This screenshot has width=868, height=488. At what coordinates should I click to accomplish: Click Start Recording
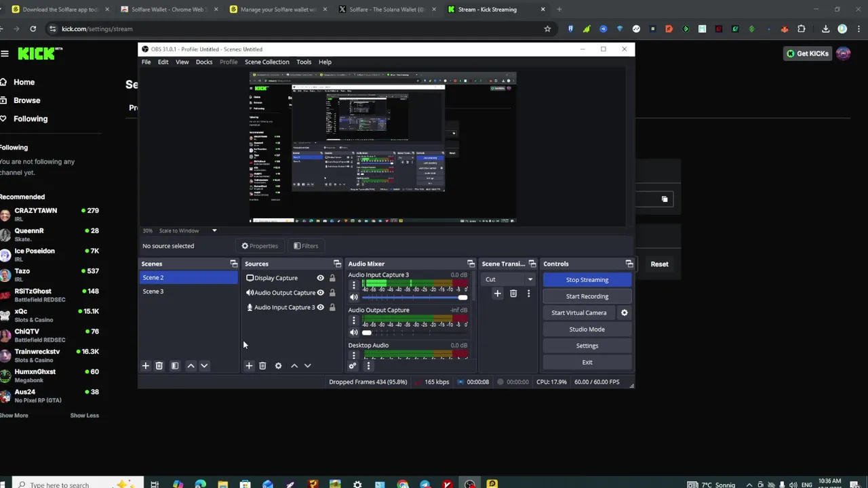point(587,296)
